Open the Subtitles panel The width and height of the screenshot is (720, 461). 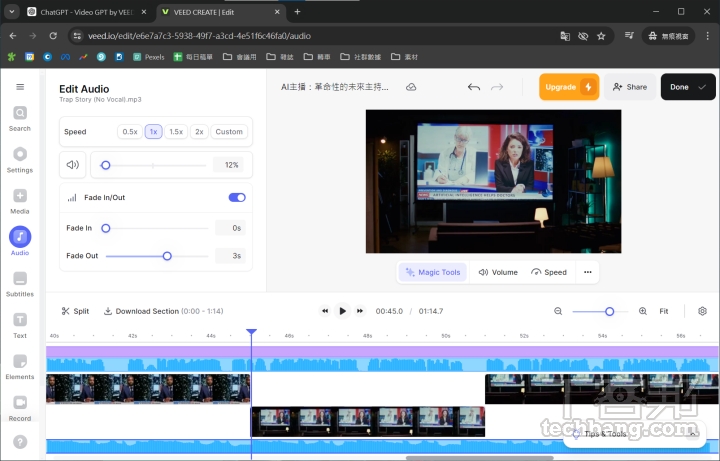point(20,284)
